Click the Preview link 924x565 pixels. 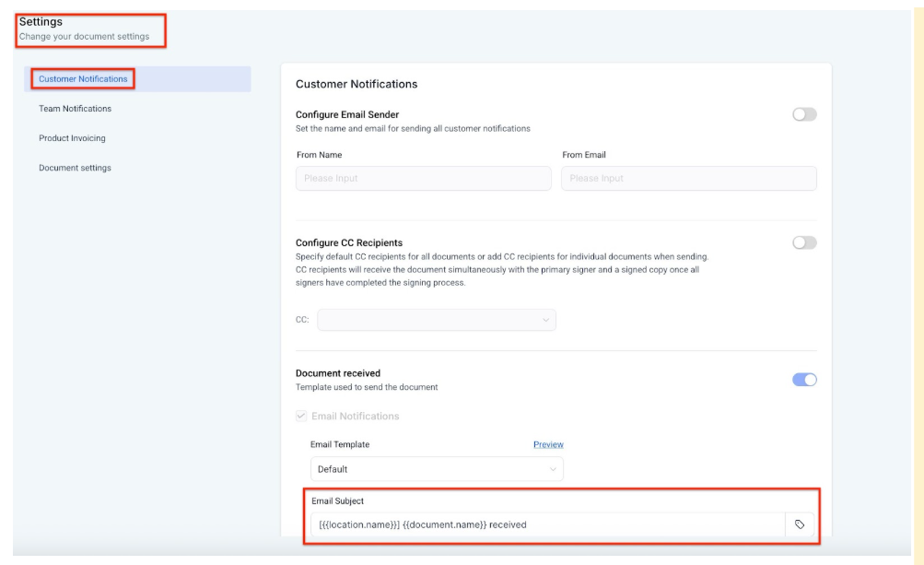(548, 444)
